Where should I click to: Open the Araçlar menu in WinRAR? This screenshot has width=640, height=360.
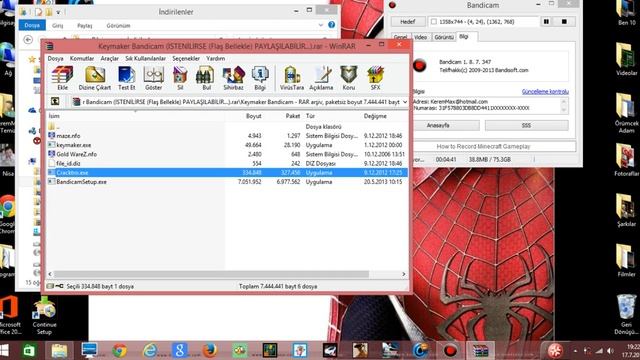coord(109,58)
